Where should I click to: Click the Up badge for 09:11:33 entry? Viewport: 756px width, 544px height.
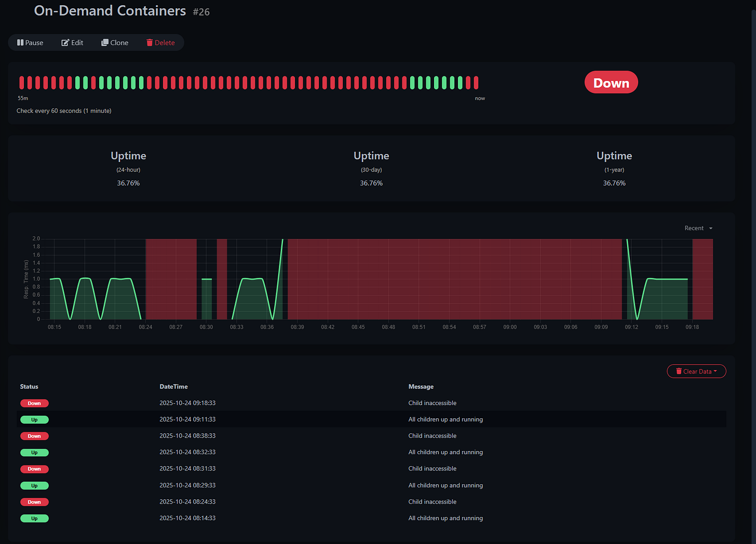34,419
